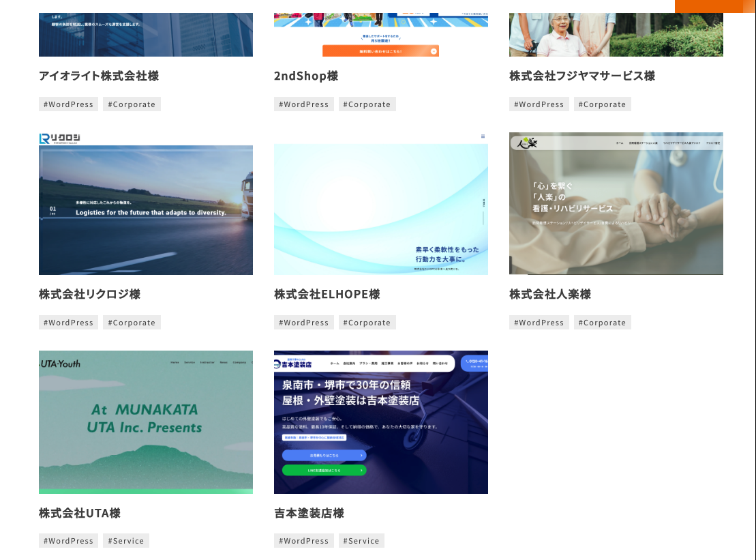Click ホーム in the 人楽 thumbnail navigation
The image size is (756, 560).
[620, 143]
